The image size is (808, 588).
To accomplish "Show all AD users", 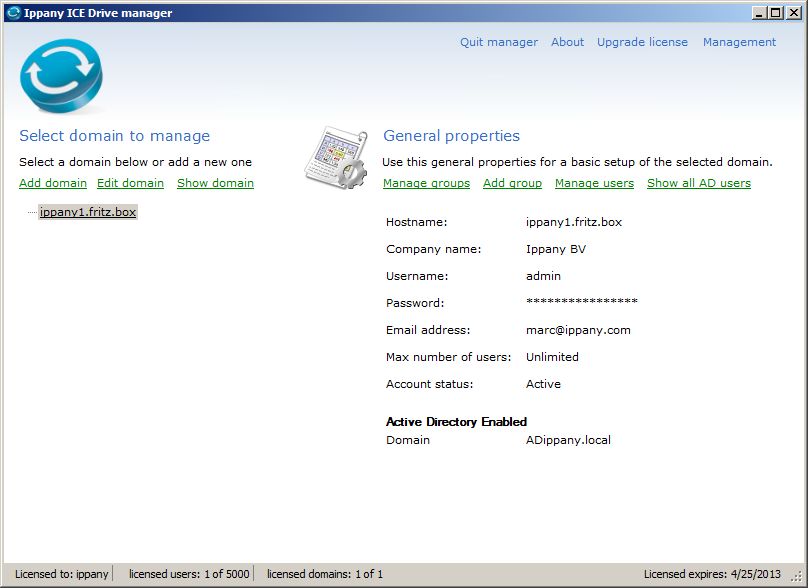I will coord(699,183).
